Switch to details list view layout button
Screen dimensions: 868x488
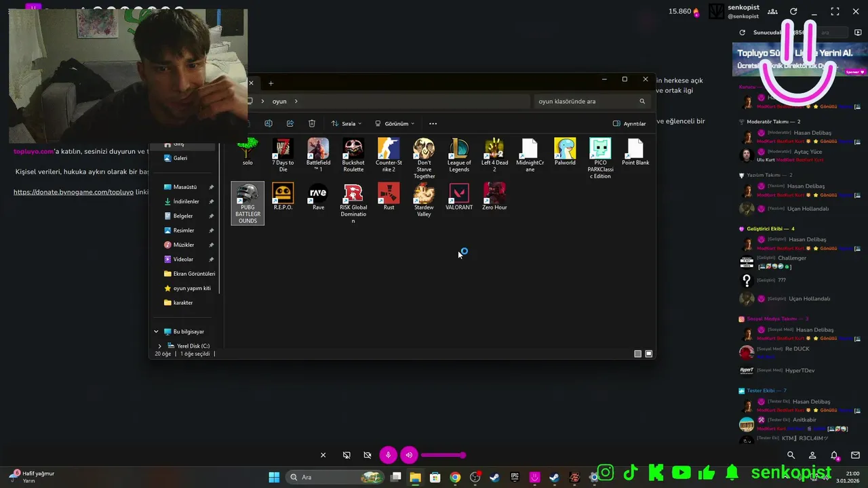coord(637,354)
